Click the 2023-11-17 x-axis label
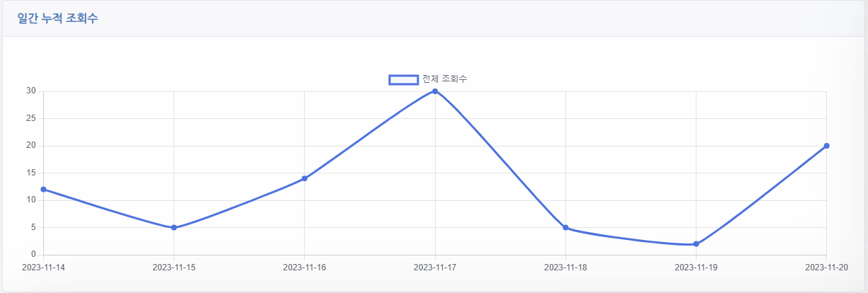Screen dimensions: 868x293 pyautogui.click(x=435, y=268)
